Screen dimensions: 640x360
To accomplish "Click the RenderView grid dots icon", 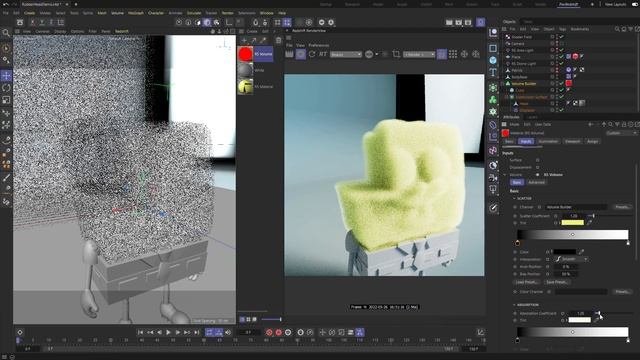I will (453, 54).
